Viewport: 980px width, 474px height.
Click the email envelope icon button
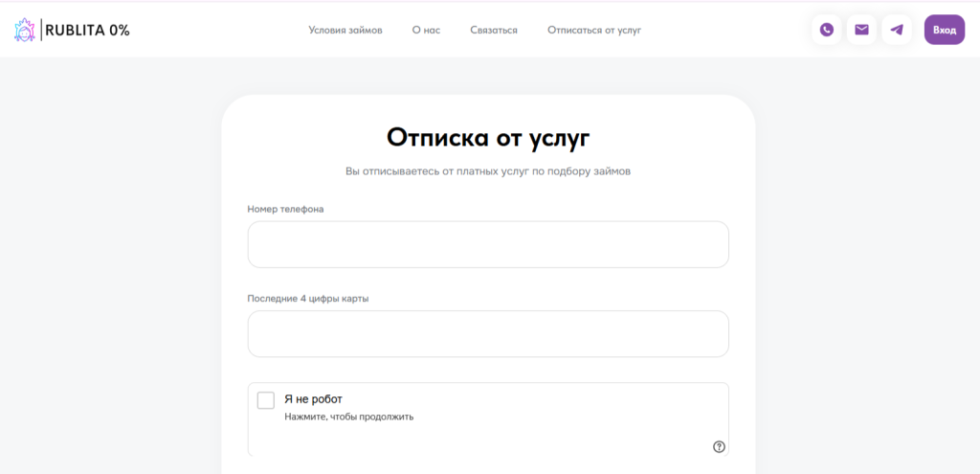pos(861,30)
